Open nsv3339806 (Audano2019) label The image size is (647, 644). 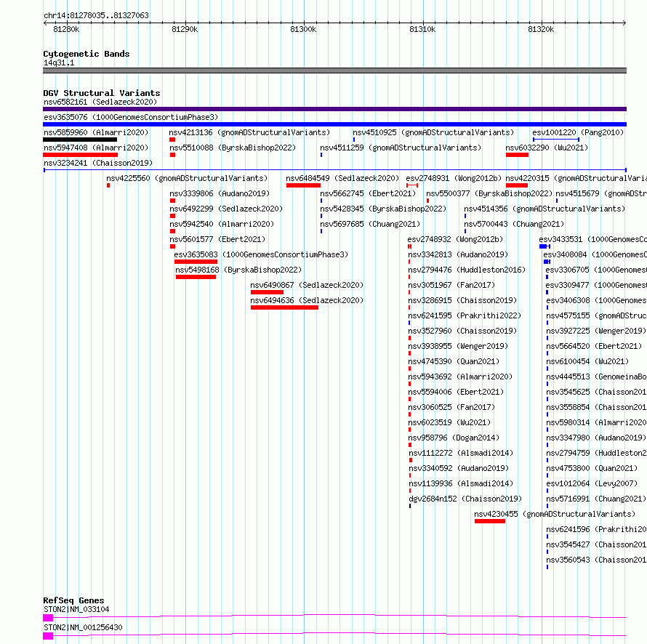220,193
